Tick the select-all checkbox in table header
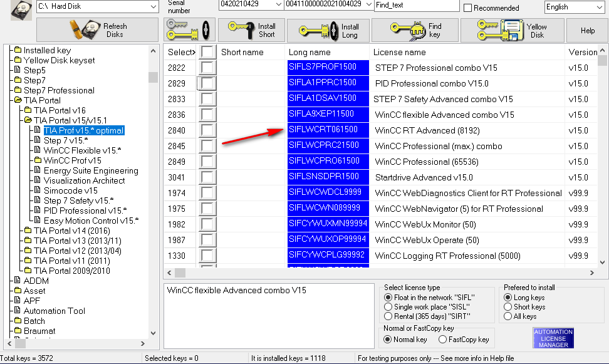 pyautogui.click(x=207, y=52)
